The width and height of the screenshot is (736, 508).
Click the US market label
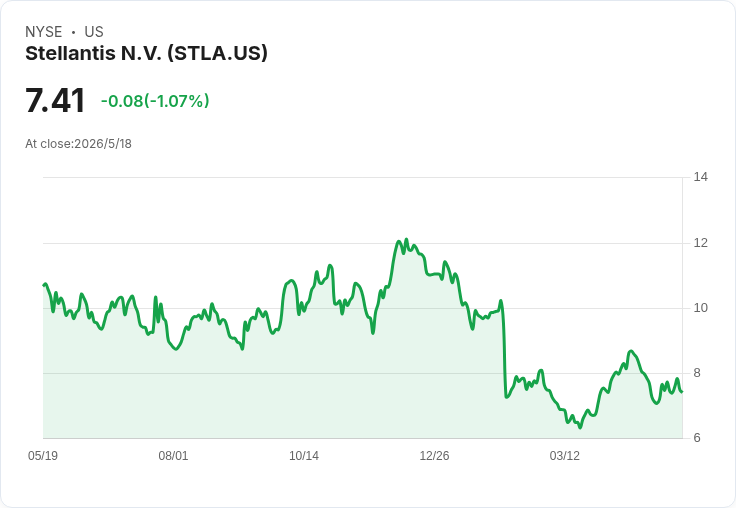pyautogui.click(x=94, y=32)
